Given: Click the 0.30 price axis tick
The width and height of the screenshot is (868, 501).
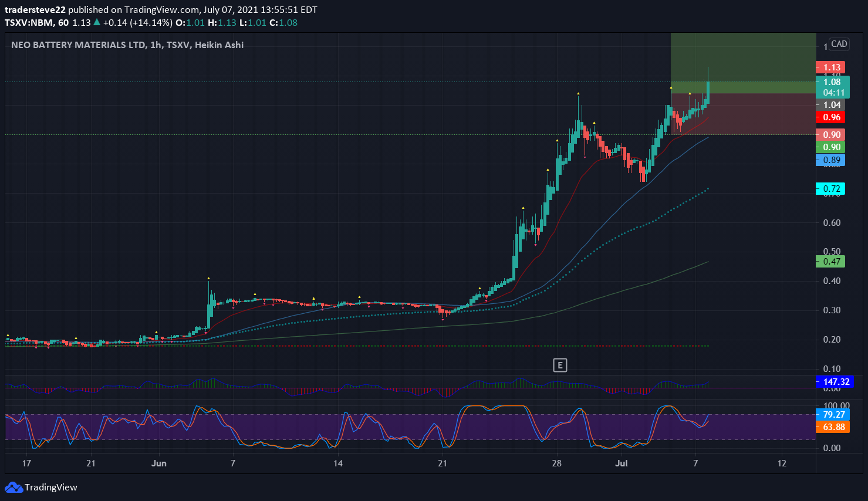Looking at the screenshot, I should point(832,310).
